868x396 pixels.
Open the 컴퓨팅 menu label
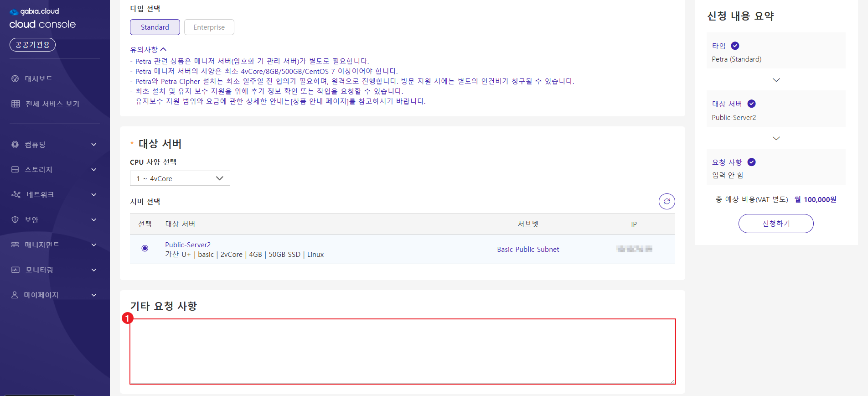35,145
